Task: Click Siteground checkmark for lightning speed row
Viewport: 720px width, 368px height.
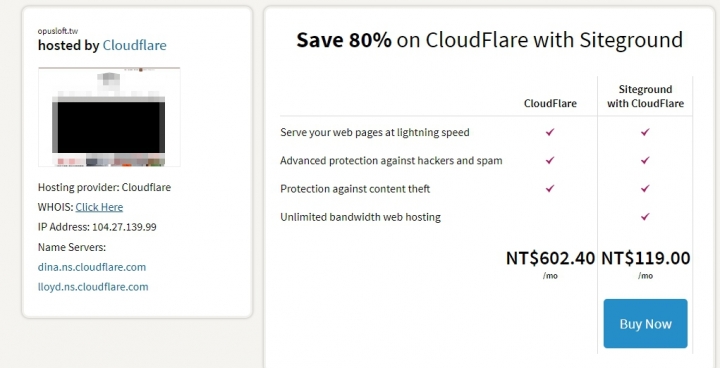Action: click(645, 132)
